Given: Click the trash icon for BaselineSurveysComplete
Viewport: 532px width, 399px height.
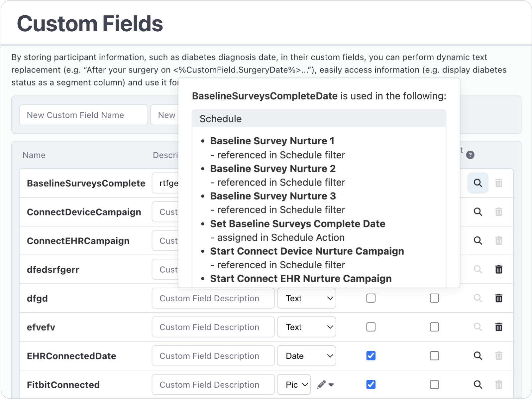Looking at the screenshot, I should coord(499,183).
